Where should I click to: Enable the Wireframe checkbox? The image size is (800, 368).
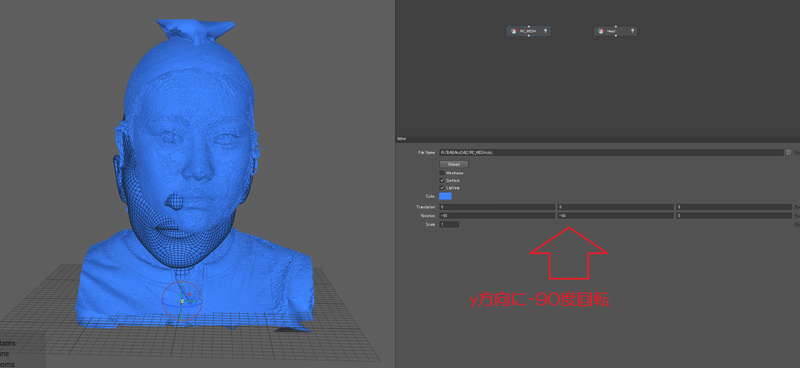442,173
